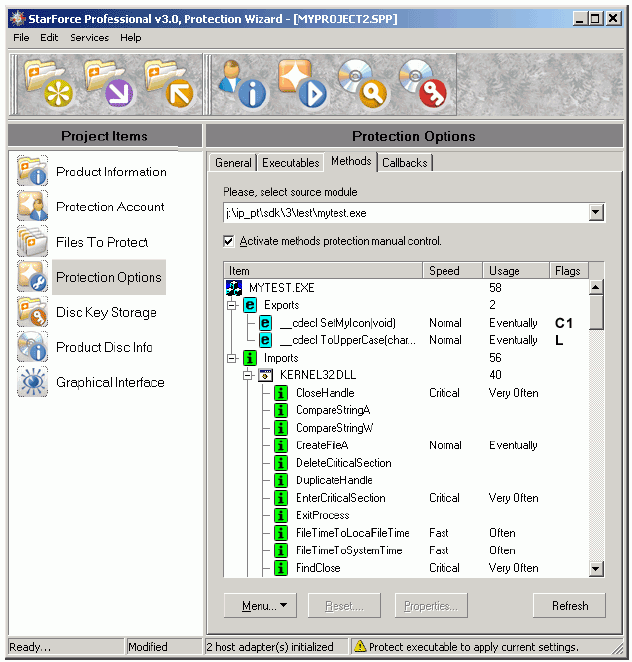Click the disc search magnifier toolbar icon
This screenshot has height=662, width=632.
point(363,84)
